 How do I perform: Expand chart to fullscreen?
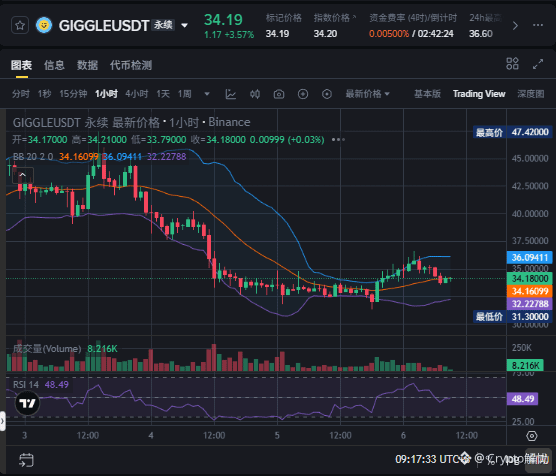tap(538, 64)
